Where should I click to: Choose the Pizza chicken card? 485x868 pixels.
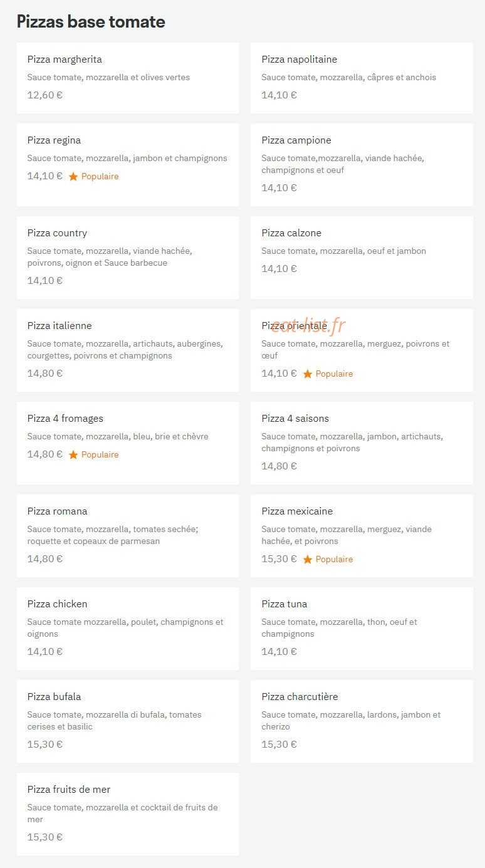point(128,629)
